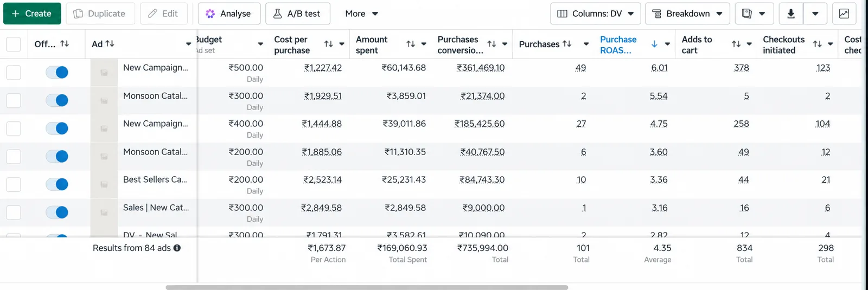
Task: Toggle off the ₹3,859.01 spend ad
Action: pyautogui.click(x=57, y=100)
